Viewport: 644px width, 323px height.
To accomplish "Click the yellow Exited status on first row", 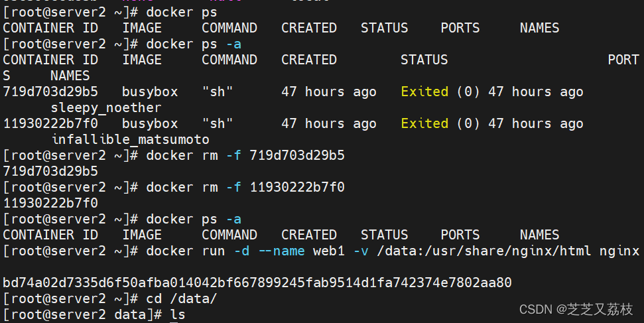I will [x=424, y=92].
